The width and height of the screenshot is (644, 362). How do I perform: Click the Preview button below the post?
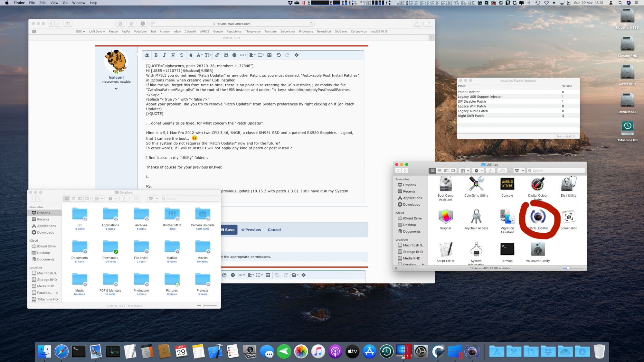point(251,230)
